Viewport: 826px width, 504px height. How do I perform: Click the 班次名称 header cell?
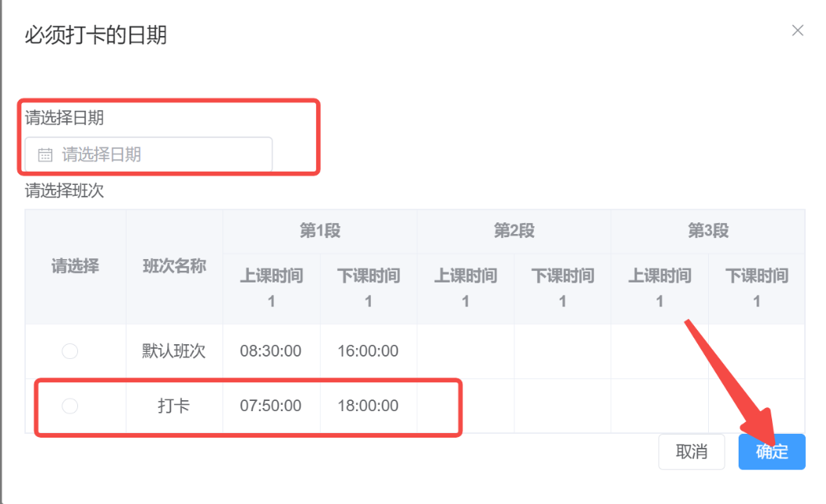point(174,266)
